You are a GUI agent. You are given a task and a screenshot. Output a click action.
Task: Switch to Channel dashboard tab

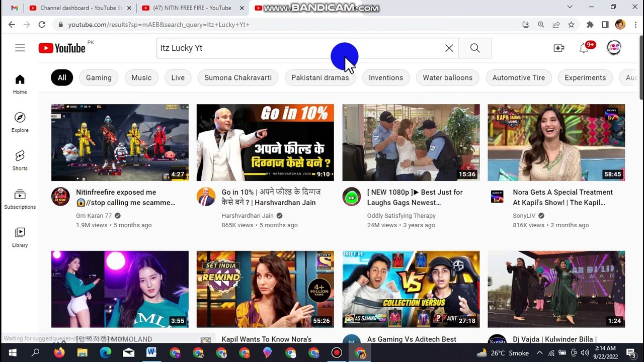[x=79, y=8]
